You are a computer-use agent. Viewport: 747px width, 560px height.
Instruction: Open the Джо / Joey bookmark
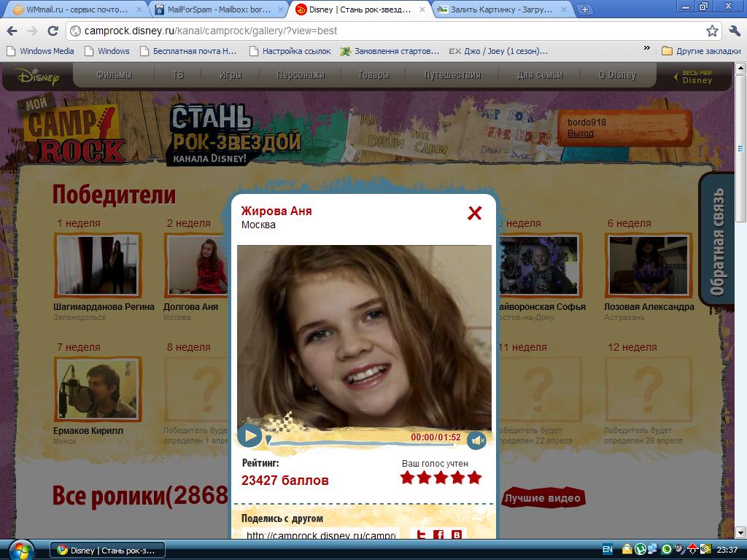(498, 51)
